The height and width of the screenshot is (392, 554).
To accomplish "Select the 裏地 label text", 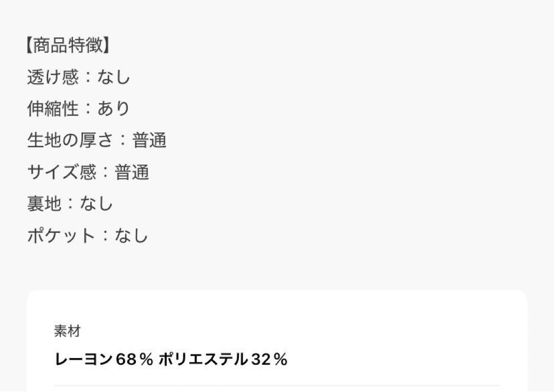I will [44, 204].
